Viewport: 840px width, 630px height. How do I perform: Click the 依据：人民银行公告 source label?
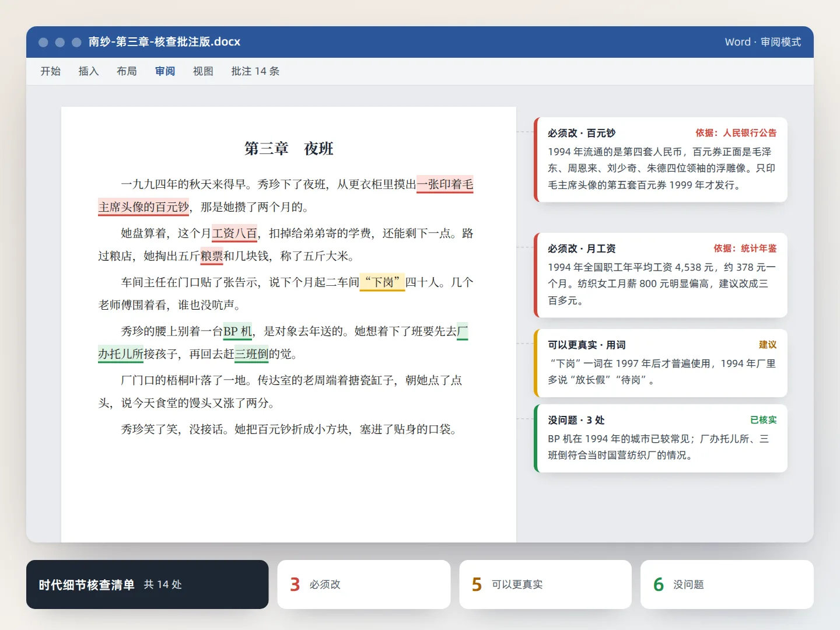736,133
